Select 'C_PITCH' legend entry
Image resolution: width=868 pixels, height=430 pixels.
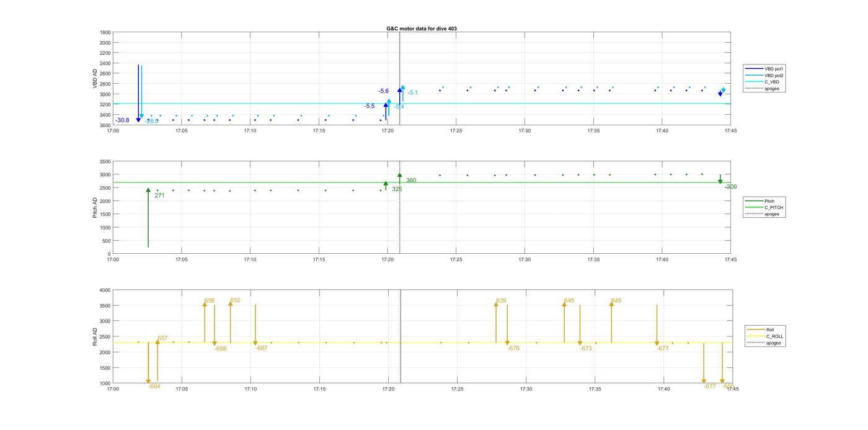[765, 207]
